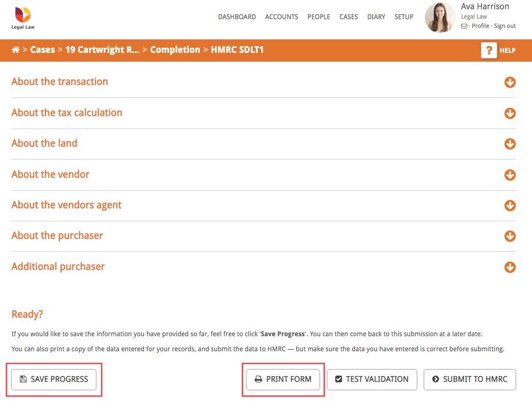The image size is (532, 401).
Task: Click the envelope mail icon
Action: (464, 26)
